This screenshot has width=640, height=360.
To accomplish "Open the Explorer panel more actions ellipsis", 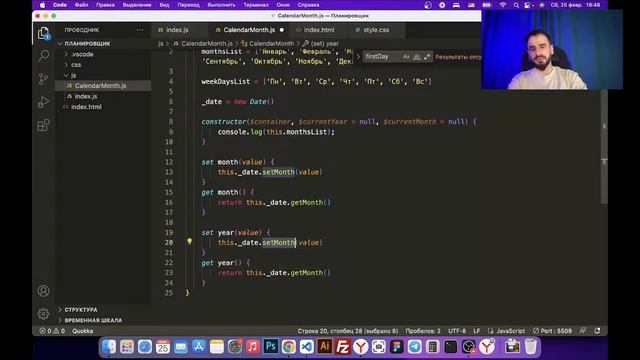I will pyautogui.click(x=140, y=30).
